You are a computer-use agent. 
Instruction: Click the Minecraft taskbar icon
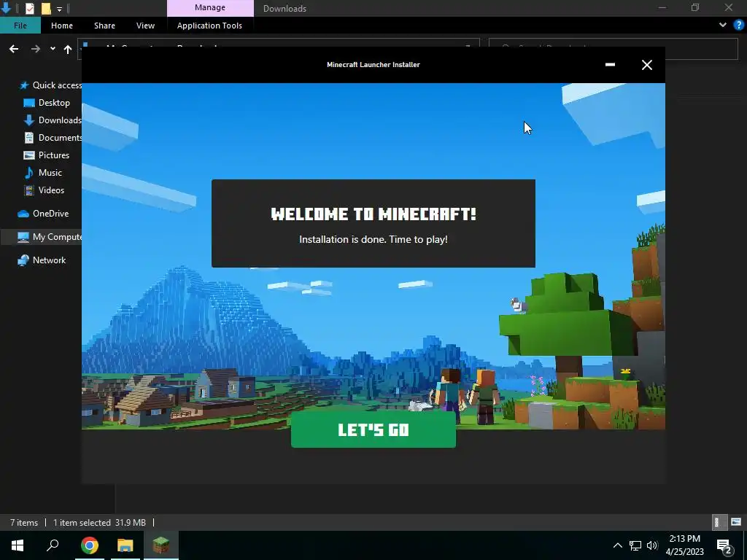click(x=161, y=545)
